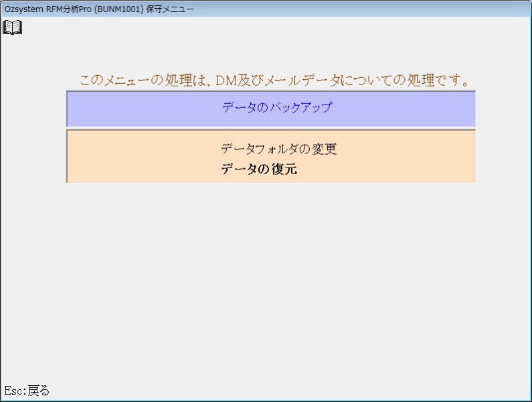Click the window title Ozsystem RFM分析Pro
Screen dimensions: 532x402
pos(99,9)
